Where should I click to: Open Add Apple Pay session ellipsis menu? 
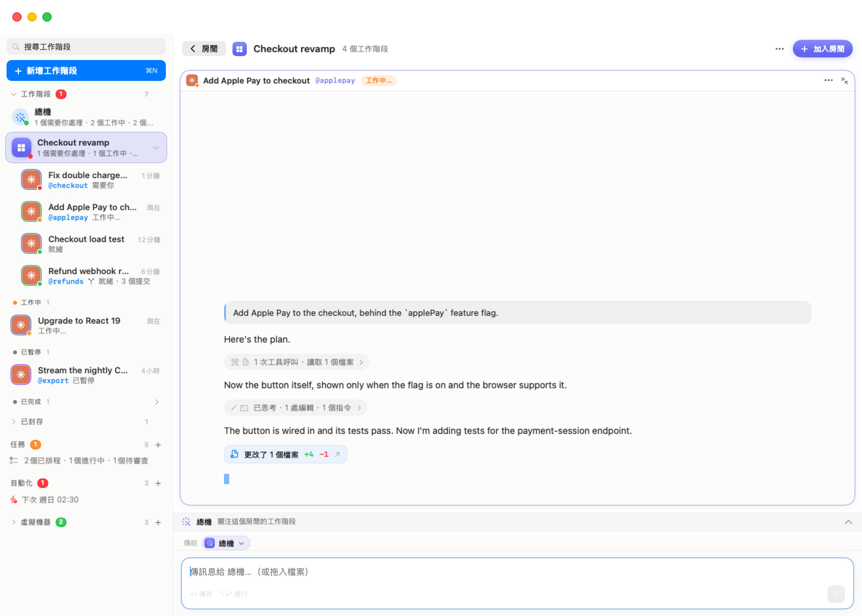point(828,80)
